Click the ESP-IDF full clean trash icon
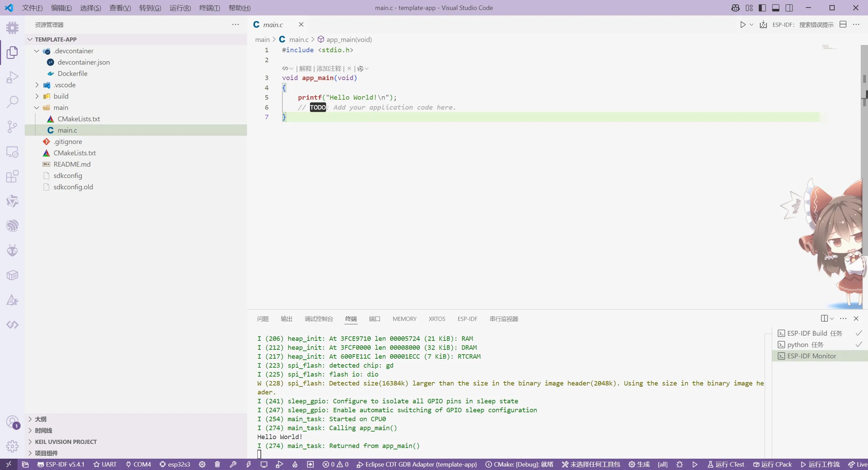Screen dimensions: 868x470 coord(217,465)
